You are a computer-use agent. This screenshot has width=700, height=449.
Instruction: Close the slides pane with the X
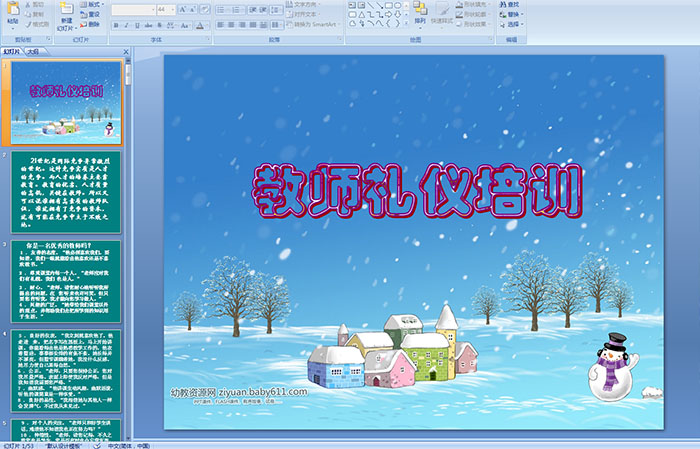tap(126, 52)
